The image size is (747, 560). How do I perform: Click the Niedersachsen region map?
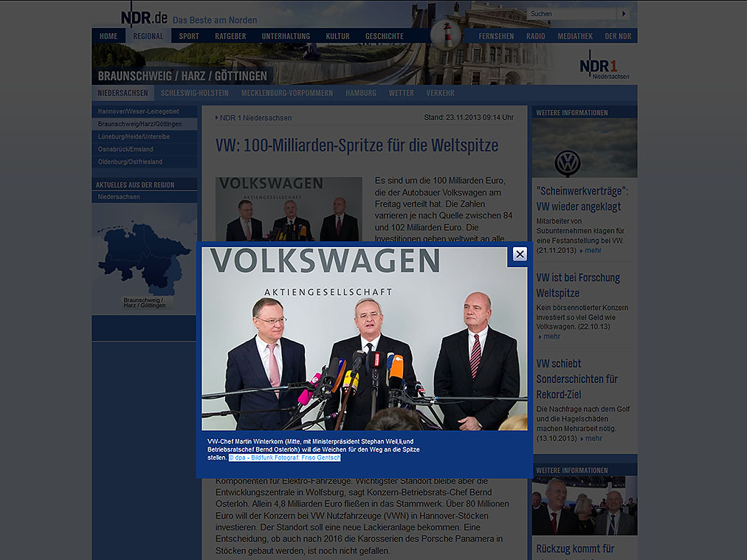coord(145,260)
